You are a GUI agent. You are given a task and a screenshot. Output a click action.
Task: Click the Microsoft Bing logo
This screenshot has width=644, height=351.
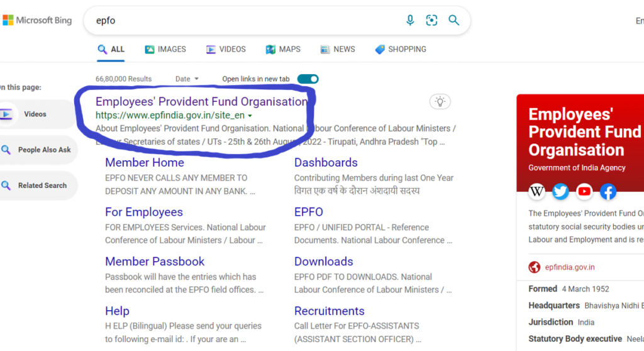coord(37,20)
